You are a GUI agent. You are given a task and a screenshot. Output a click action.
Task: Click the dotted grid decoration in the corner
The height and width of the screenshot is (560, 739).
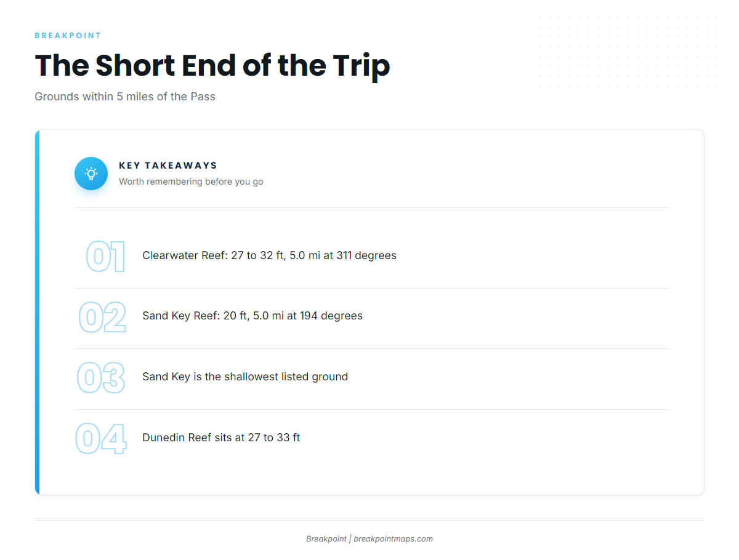pyautogui.click(x=628, y=52)
